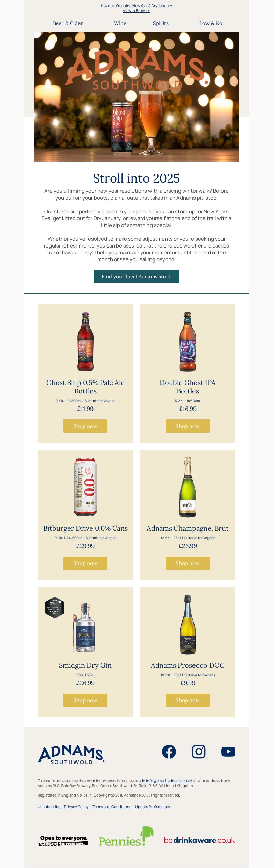Shop now for Ghost Ship Pale Ale
Screen dimensions: 273x868
pos(85,426)
